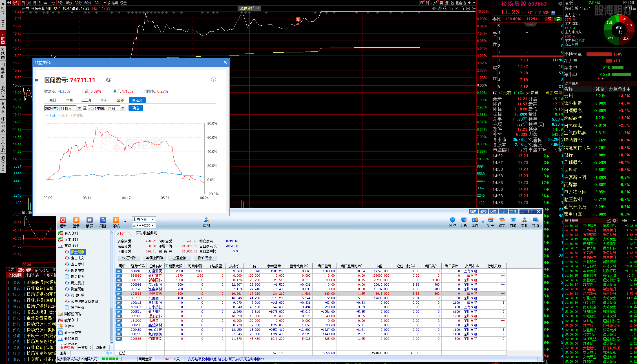Click the 银证转账 button

(x=129, y=258)
